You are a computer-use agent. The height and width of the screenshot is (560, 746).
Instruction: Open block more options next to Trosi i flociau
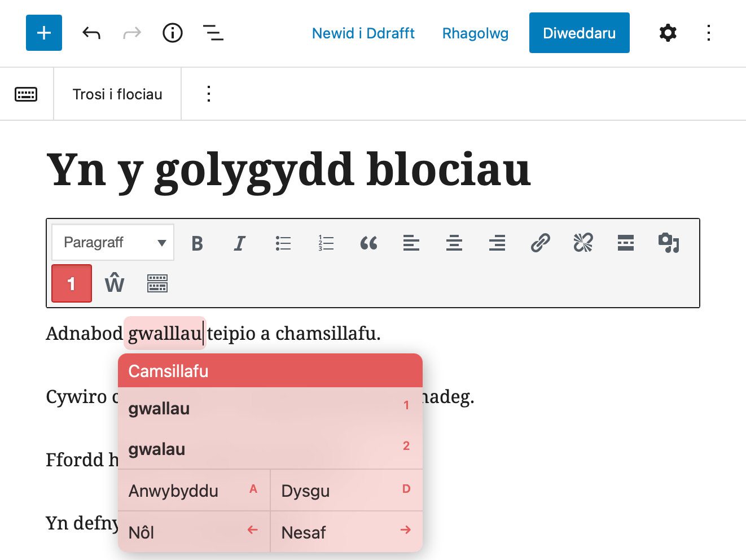209,94
